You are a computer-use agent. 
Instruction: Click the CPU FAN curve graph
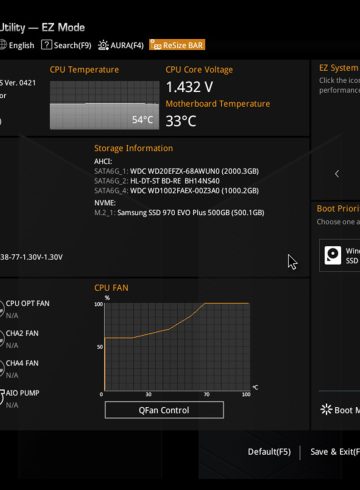point(177,347)
